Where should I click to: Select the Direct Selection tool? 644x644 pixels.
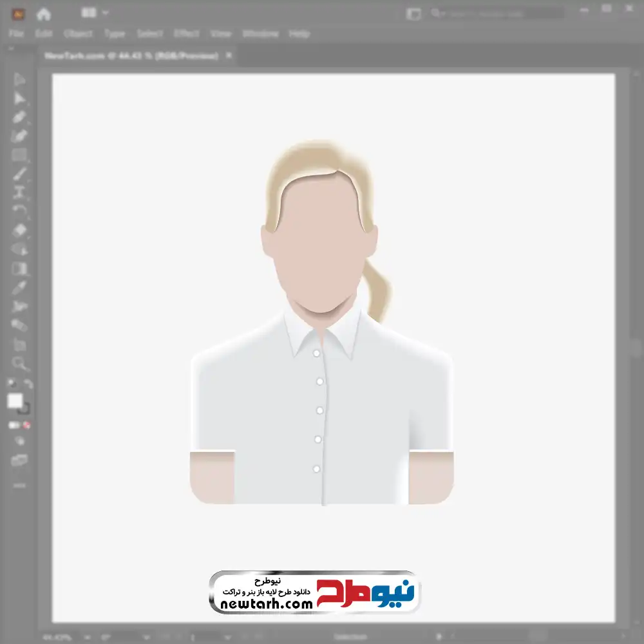[x=19, y=99]
